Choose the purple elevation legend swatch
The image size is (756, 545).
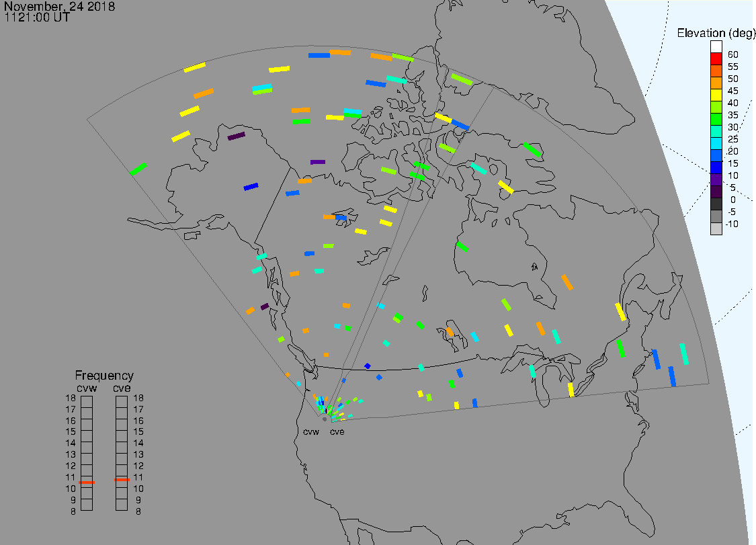716,179
